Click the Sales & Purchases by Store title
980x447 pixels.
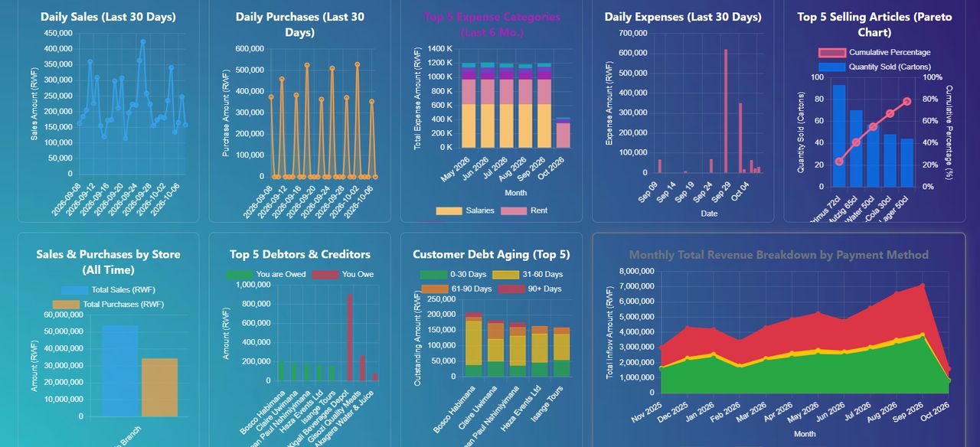pos(108,262)
